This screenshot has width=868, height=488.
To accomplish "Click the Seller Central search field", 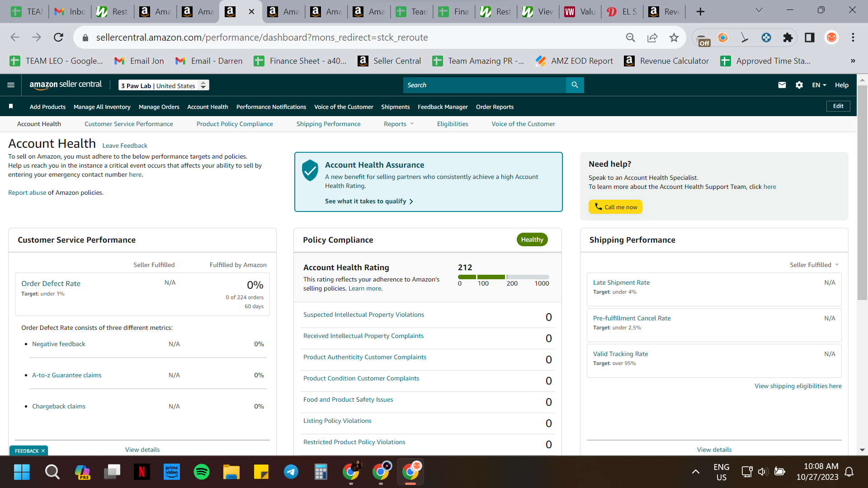I will pyautogui.click(x=484, y=85).
